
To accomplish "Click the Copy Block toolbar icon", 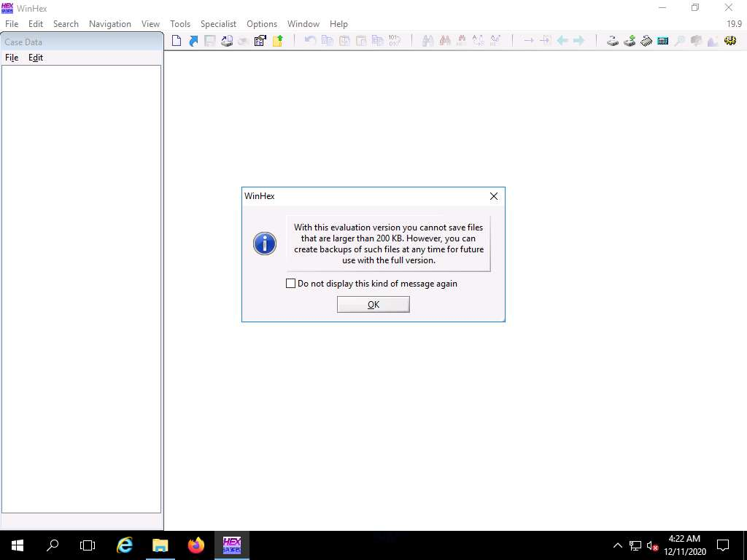I will (x=327, y=41).
